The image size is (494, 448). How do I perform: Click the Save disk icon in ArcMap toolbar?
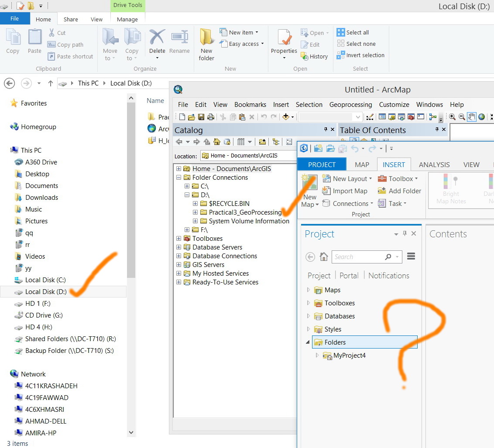point(201,117)
